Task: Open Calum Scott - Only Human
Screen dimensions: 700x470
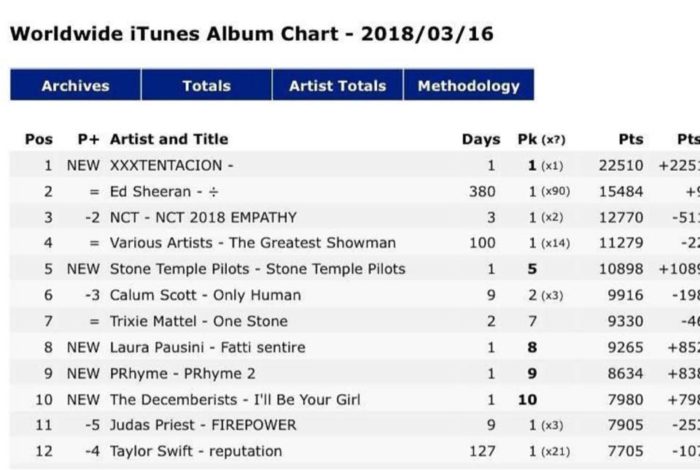Action: pyautogui.click(x=205, y=295)
